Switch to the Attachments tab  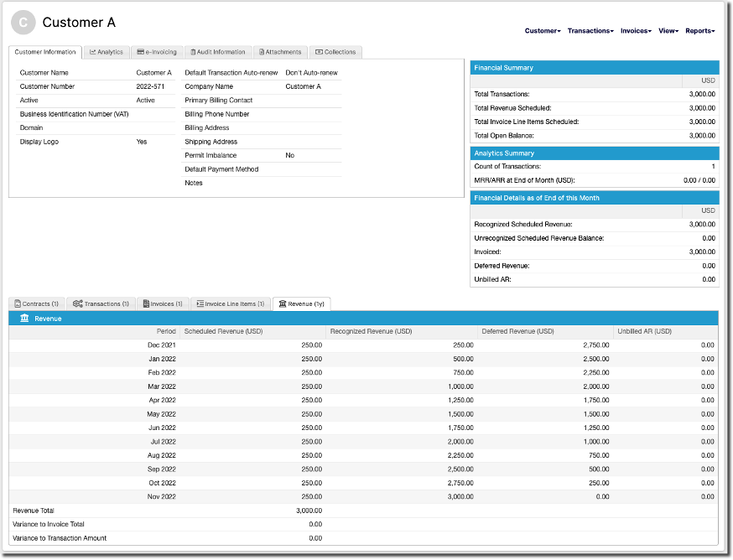pos(280,52)
